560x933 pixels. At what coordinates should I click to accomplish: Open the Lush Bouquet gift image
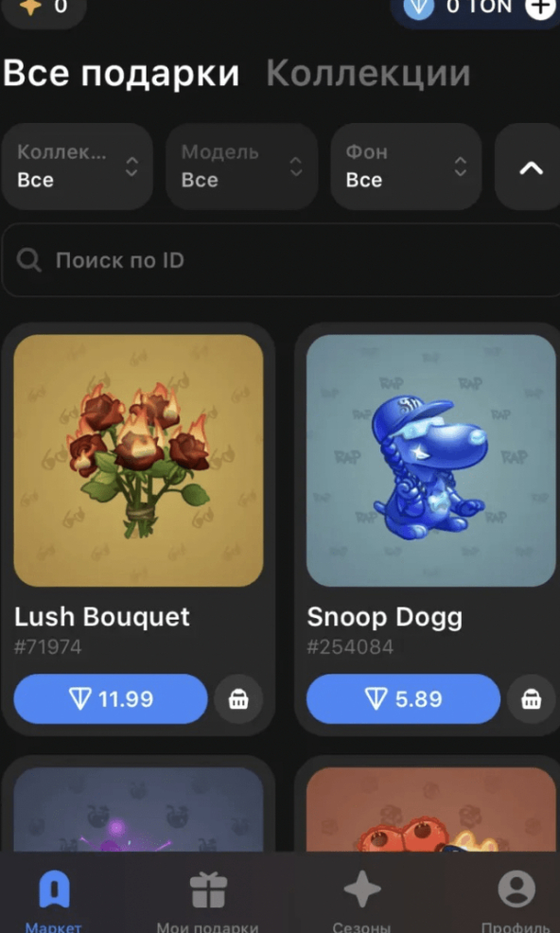pyautogui.click(x=139, y=461)
